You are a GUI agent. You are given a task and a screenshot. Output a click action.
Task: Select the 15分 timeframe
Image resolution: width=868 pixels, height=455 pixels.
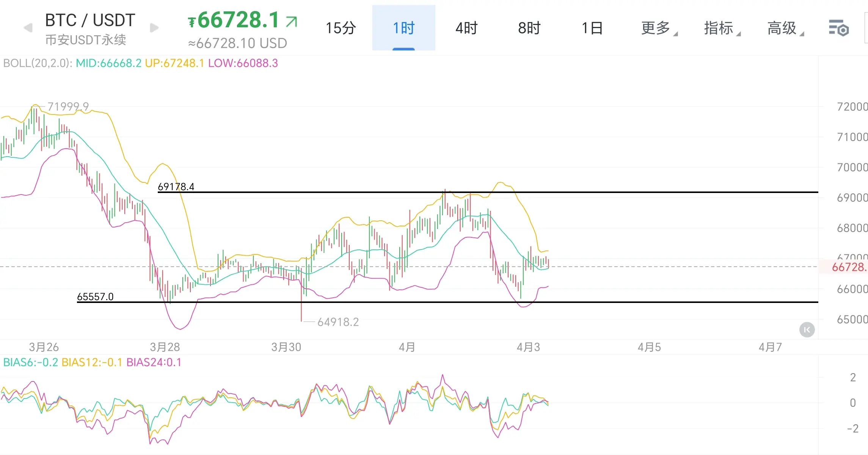341,28
